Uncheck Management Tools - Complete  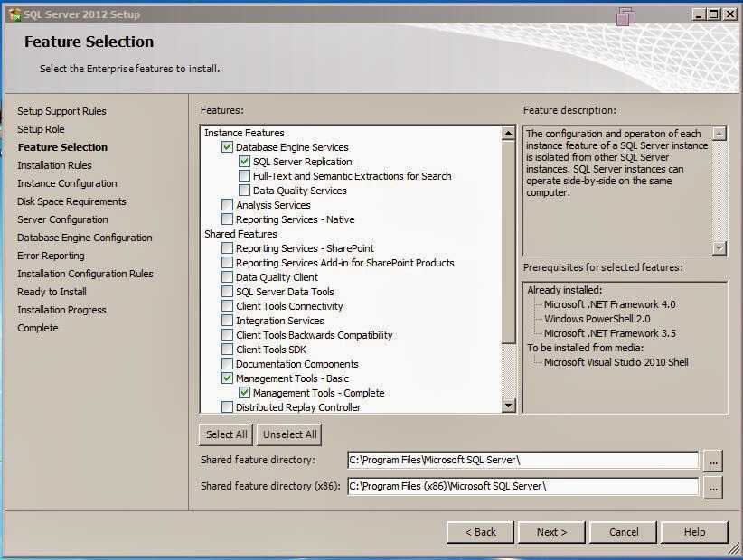[x=244, y=392]
